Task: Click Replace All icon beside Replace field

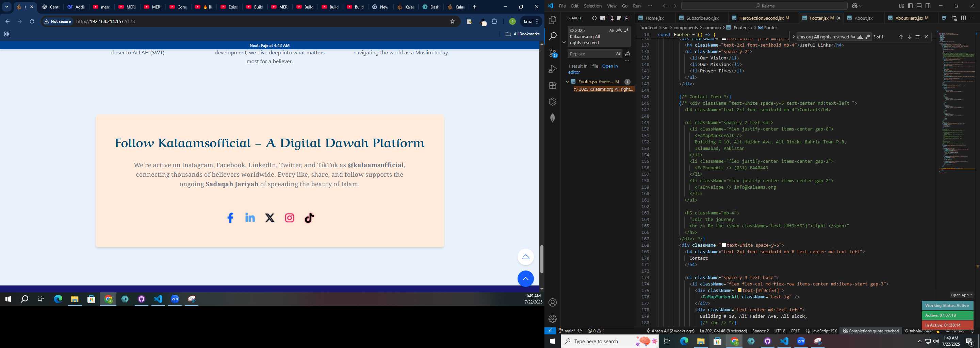Action: click(x=628, y=54)
